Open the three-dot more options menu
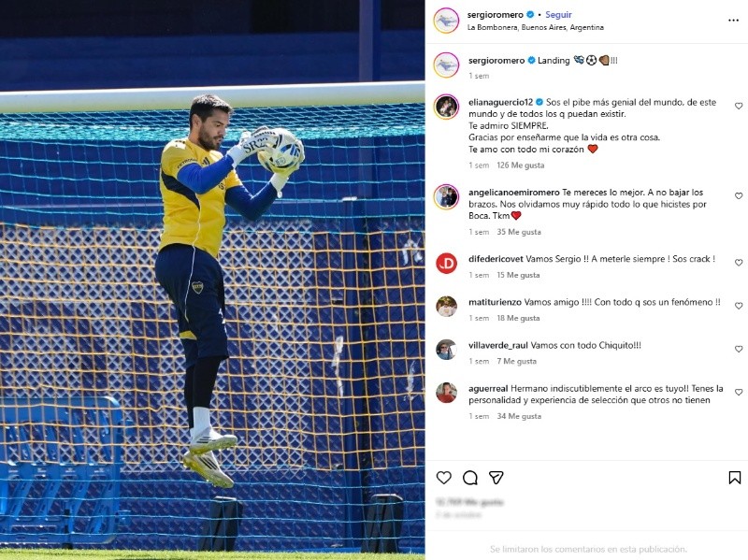The width and height of the screenshot is (748, 560). 733,21
